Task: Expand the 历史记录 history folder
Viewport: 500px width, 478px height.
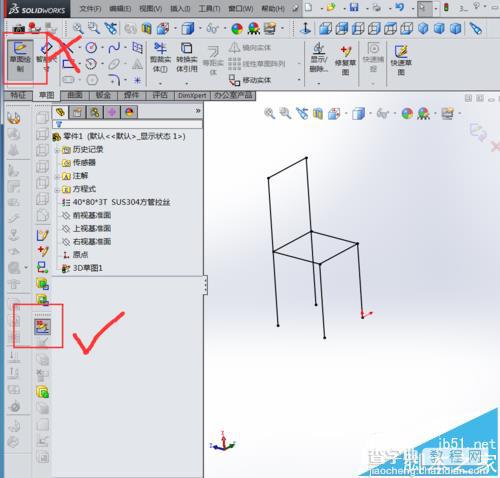Action: pos(57,150)
